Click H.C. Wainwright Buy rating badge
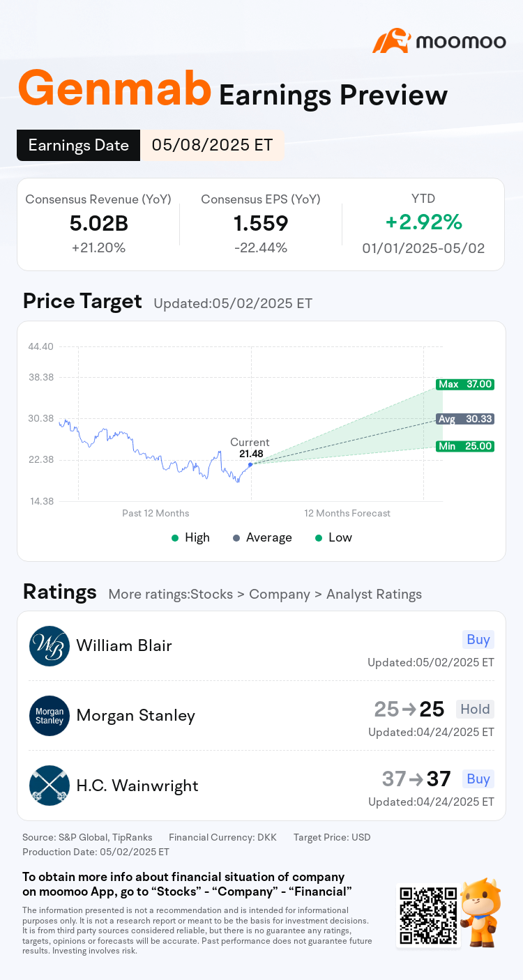This screenshot has width=523, height=980. coord(478,779)
